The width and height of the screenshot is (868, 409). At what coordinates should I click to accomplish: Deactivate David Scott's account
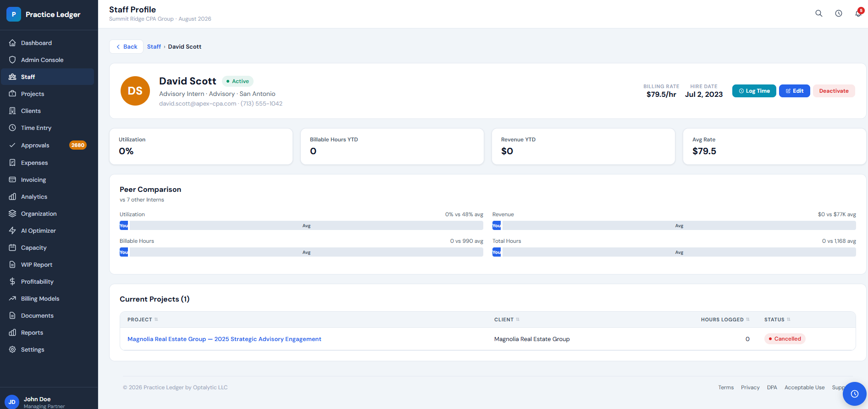click(834, 91)
